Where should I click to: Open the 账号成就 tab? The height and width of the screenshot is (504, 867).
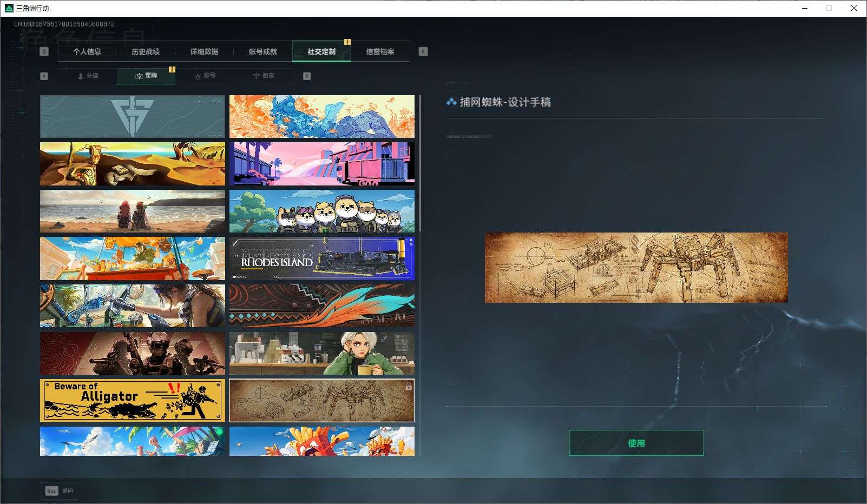262,51
